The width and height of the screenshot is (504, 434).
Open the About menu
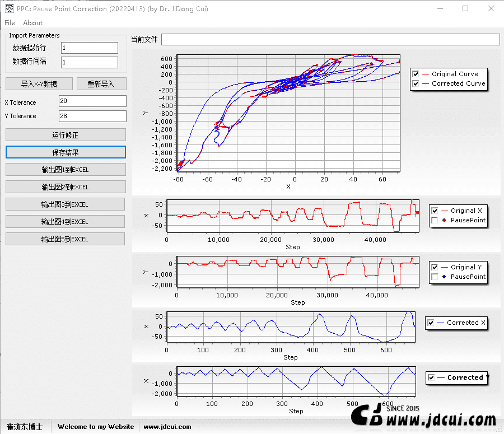32,23
